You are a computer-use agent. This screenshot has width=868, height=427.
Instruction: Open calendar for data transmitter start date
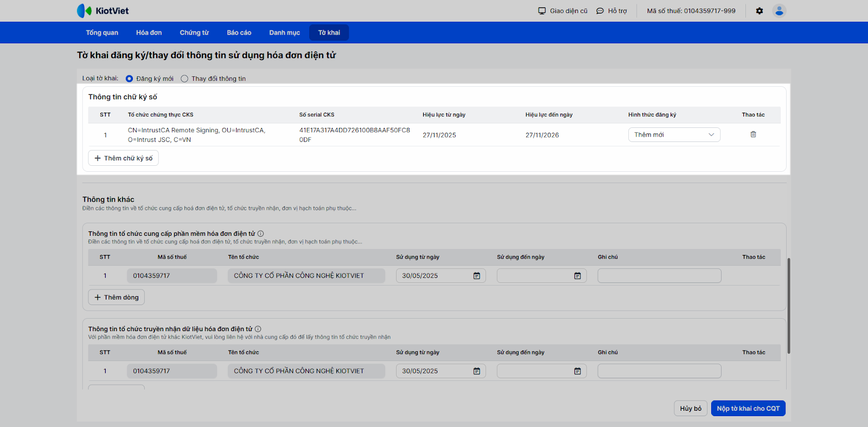(476, 371)
